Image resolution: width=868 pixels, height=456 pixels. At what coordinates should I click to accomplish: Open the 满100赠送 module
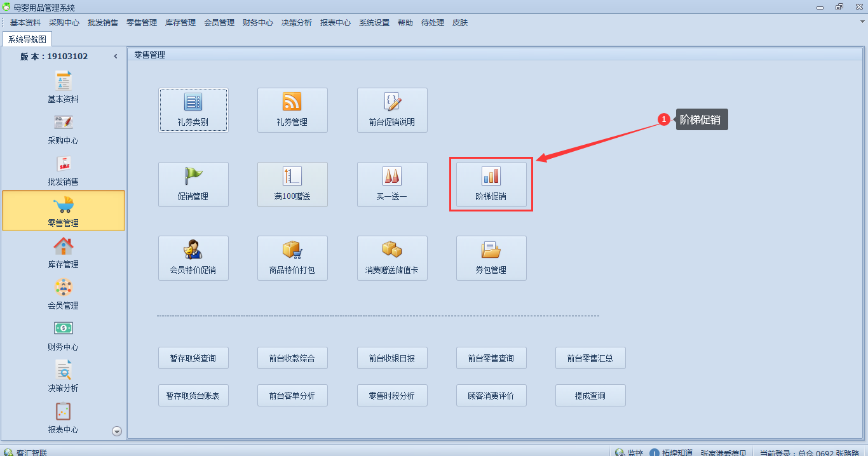click(x=292, y=184)
